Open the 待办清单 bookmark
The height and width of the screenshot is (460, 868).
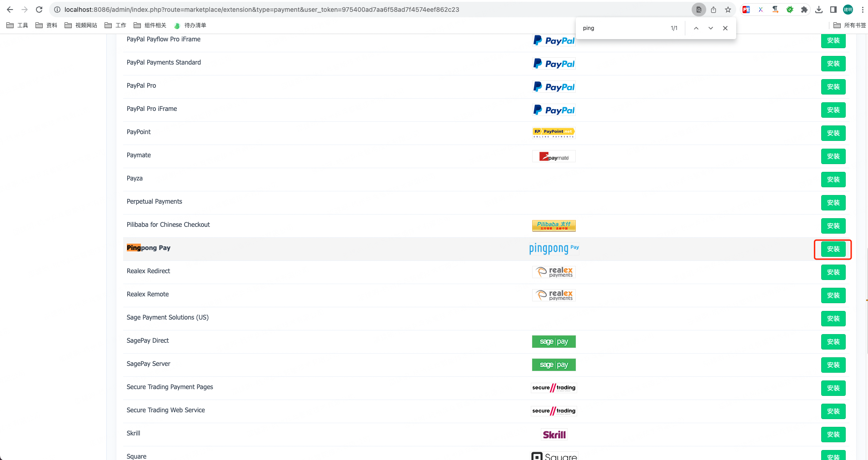pyautogui.click(x=190, y=25)
